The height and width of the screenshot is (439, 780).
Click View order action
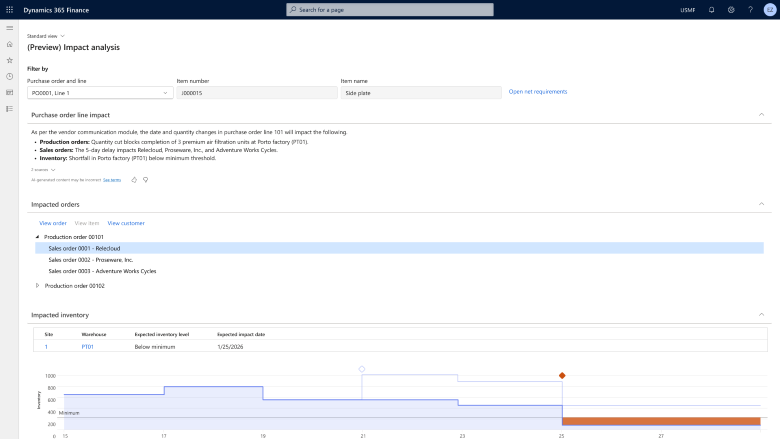coord(53,223)
